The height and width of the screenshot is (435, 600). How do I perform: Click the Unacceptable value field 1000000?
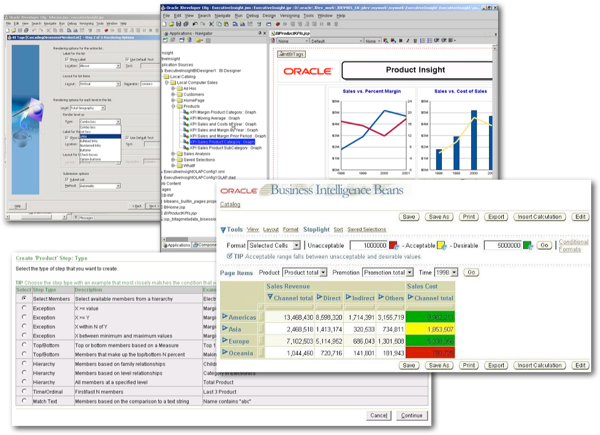[369, 245]
